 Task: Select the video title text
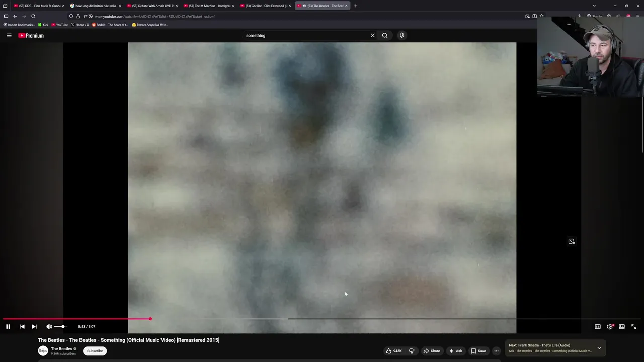click(x=129, y=340)
